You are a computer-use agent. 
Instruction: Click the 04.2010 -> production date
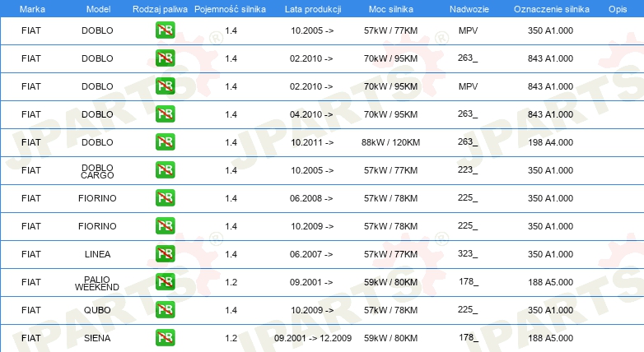pos(311,114)
